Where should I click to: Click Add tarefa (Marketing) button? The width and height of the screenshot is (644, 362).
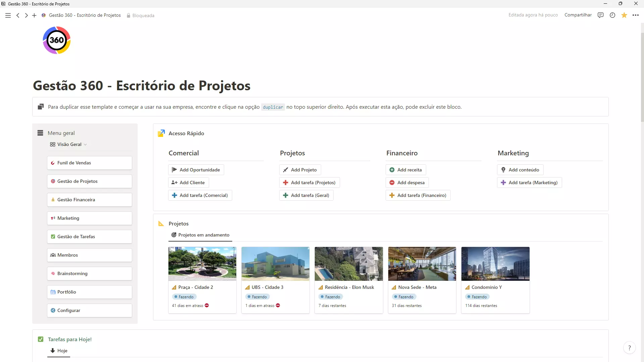pos(529,183)
